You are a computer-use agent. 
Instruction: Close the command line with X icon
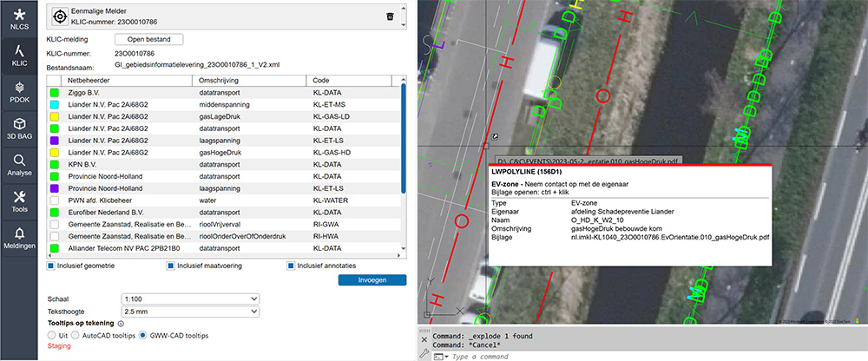424,339
